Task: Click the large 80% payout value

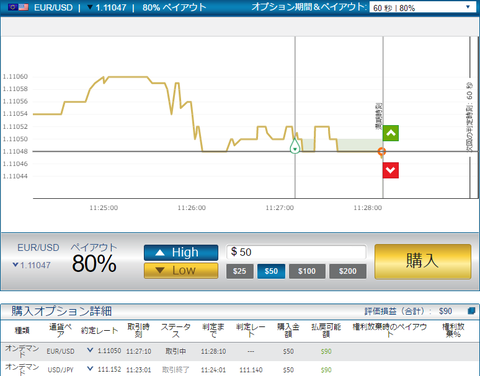Action: [94, 264]
